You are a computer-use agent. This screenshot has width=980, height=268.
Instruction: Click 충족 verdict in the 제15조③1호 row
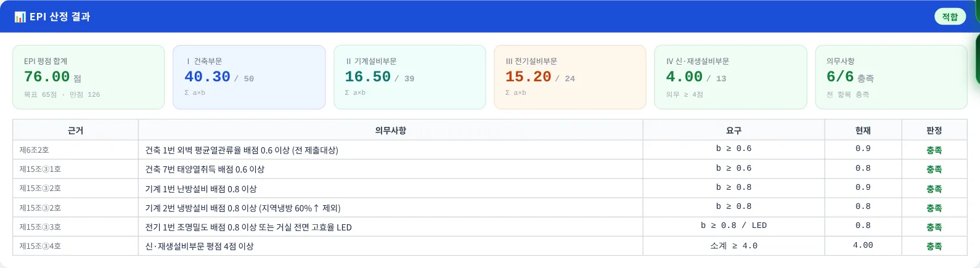(934, 169)
